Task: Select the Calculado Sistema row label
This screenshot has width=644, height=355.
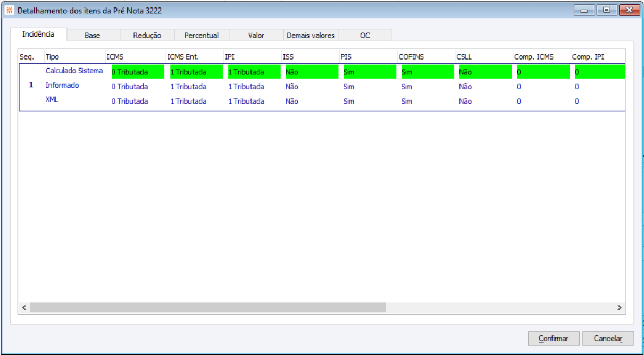Action: pos(74,71)
